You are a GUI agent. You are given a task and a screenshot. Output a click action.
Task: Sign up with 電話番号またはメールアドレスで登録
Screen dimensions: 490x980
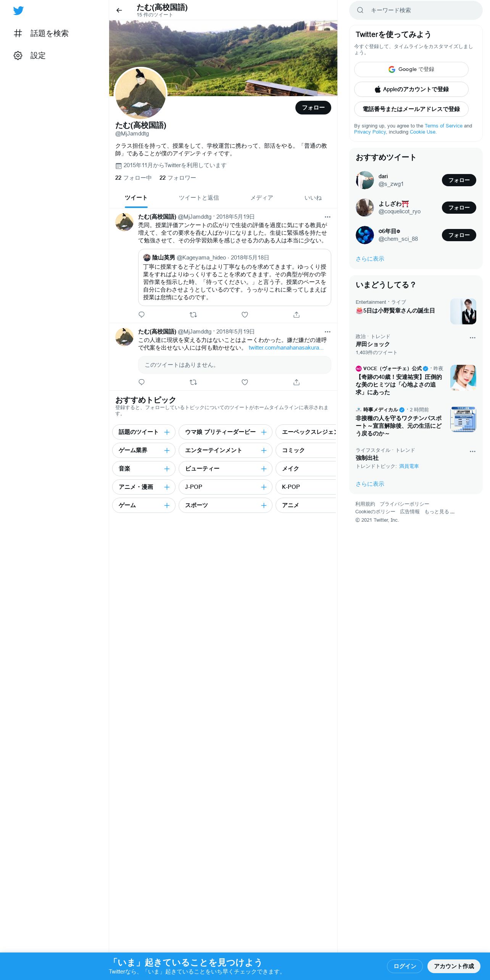(x=411, y=109)
